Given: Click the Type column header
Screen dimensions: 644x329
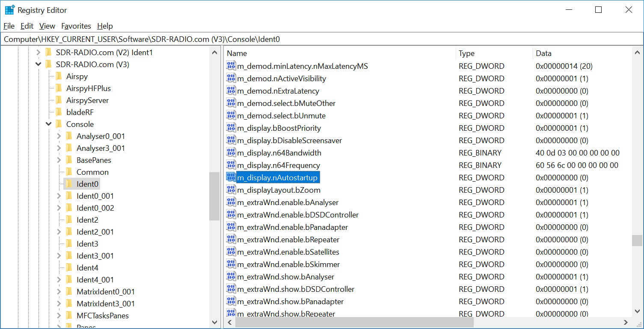Looking at the screenshot, I should tap(466, 53).
